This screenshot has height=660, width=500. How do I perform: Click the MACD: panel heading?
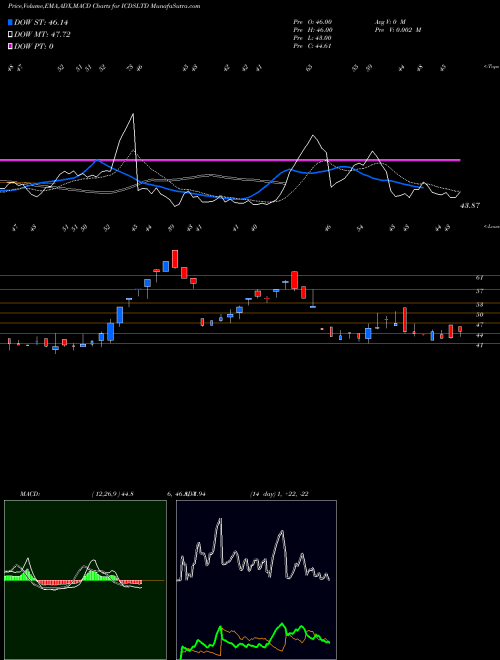29,494
